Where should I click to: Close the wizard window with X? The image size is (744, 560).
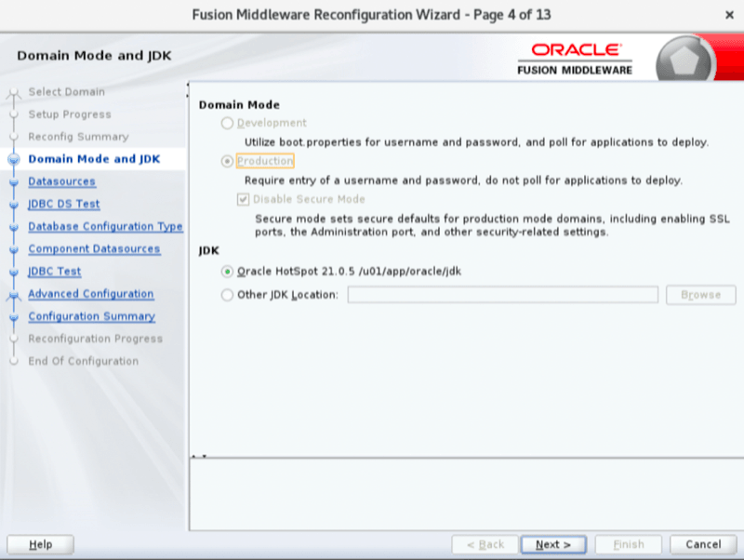coord(730,15)
